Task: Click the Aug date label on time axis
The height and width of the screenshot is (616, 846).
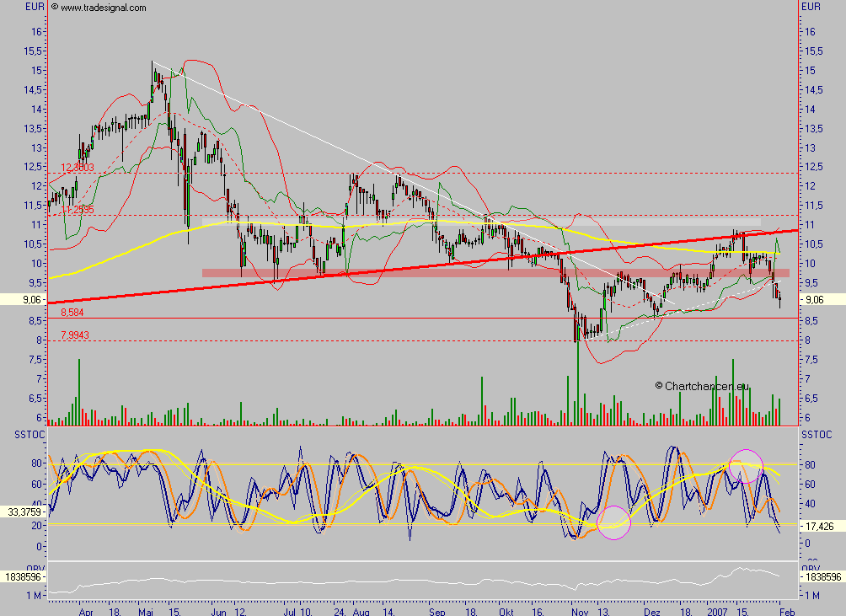Action: pos(361,611)
